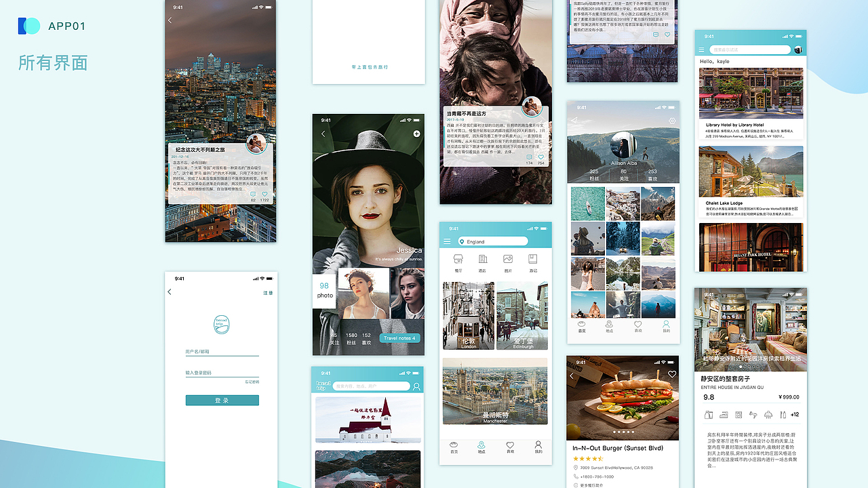Select 我的 tab on England screen

tap(538, 447)
